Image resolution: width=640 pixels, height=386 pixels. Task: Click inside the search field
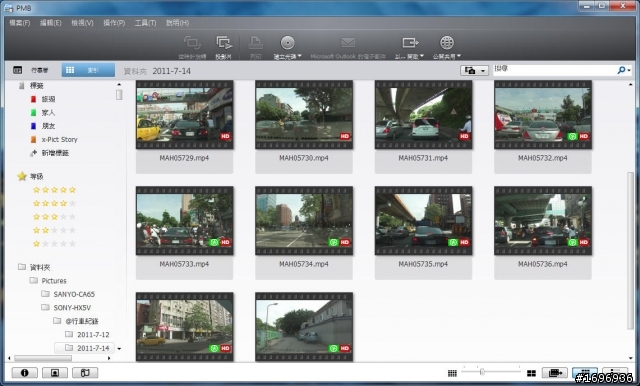[x=553, y=69]
